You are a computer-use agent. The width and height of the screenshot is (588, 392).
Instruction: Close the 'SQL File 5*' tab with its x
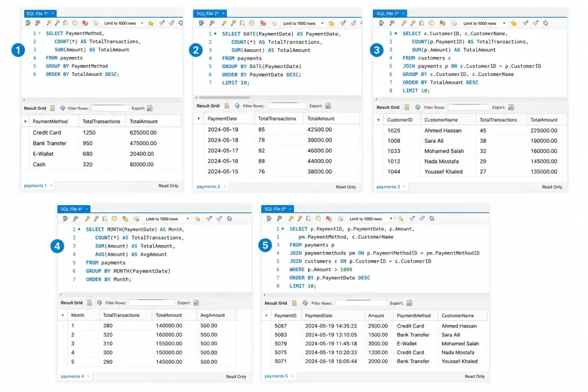(x=290, y=209)
